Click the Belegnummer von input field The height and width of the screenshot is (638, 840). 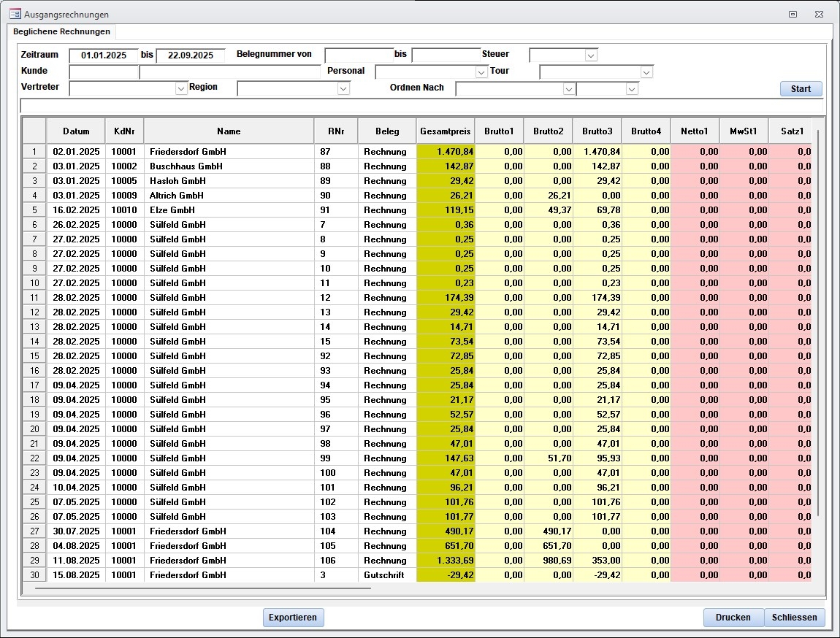tap(358, 55)
